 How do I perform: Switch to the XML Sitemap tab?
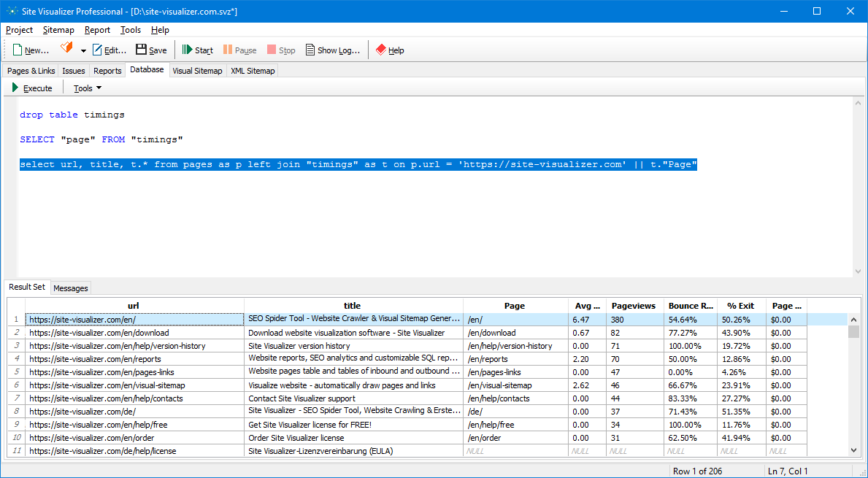pyautogui.click(x=253, y=71)
